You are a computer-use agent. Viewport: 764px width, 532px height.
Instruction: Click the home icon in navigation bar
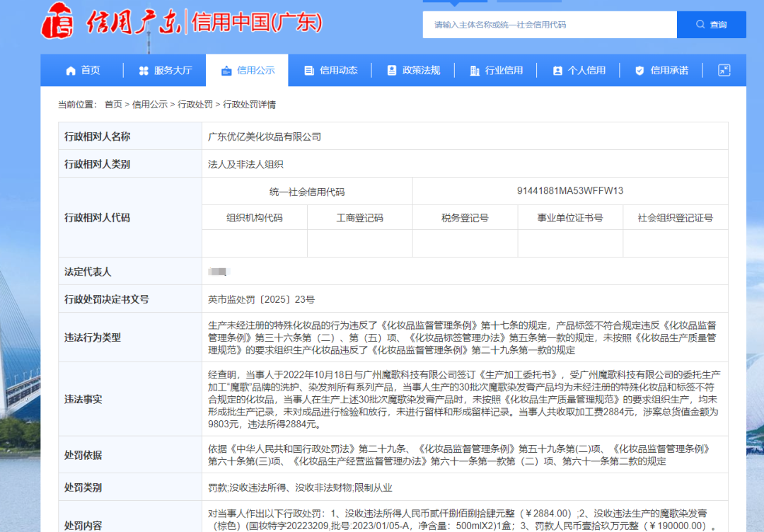point(71,71)
